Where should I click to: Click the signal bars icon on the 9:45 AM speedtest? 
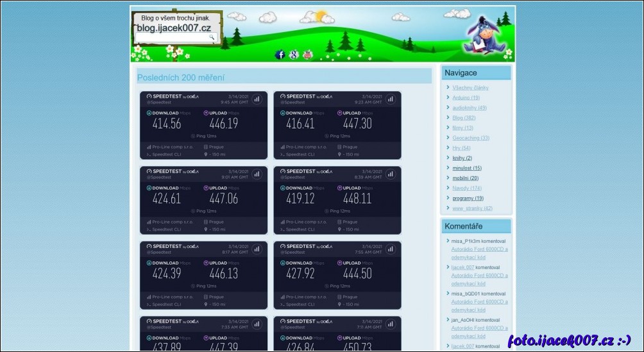257,99
